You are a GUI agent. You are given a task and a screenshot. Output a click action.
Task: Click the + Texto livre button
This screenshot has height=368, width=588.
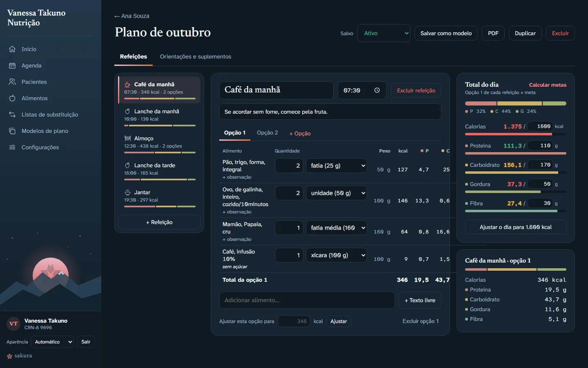[x=420, y=300]
